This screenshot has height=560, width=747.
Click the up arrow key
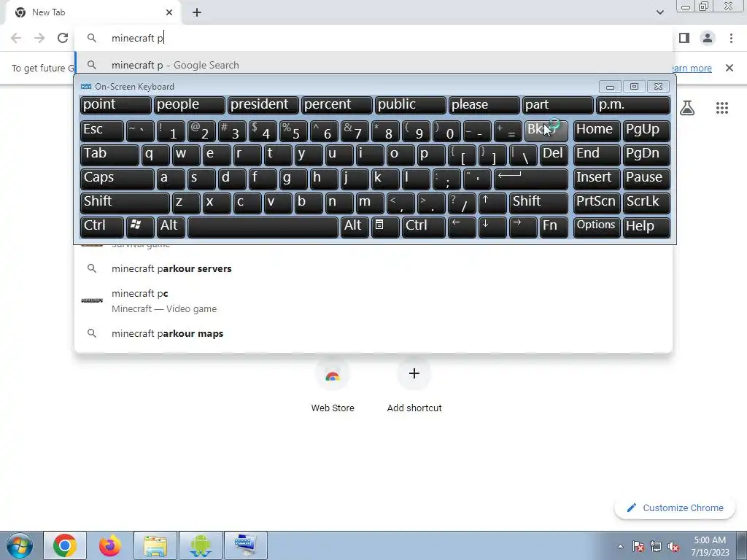492,203
